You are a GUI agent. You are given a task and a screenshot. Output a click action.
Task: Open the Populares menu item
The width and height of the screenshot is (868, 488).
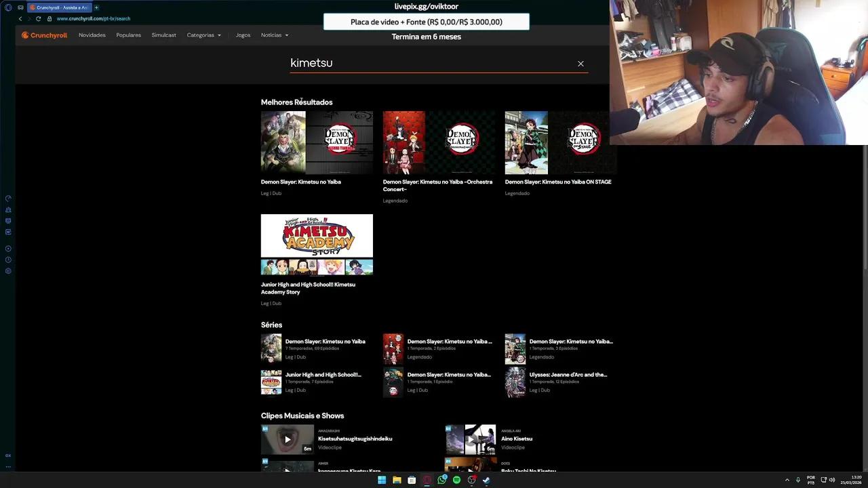coord(129,35)
